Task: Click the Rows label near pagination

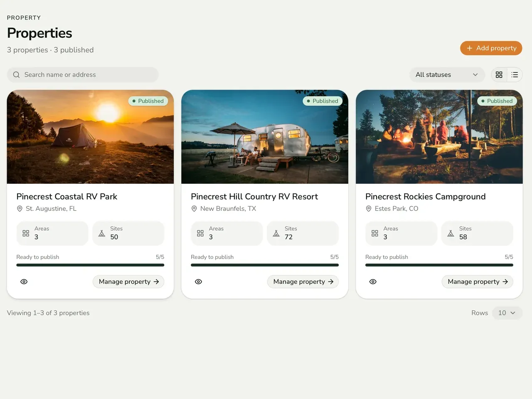Action: coord(480,313)
